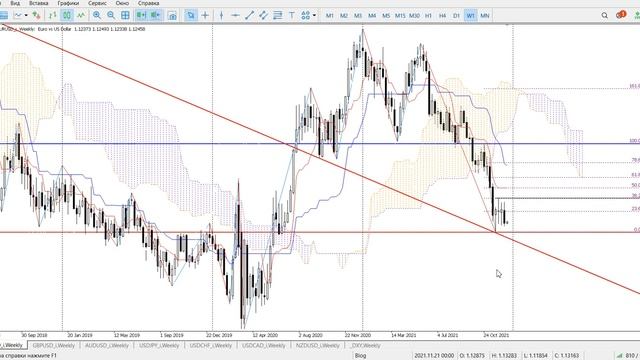This screenshot has width=640, height=360.
Task: Click the connection signal bars in status bar
Action: [x=619, y=356]
